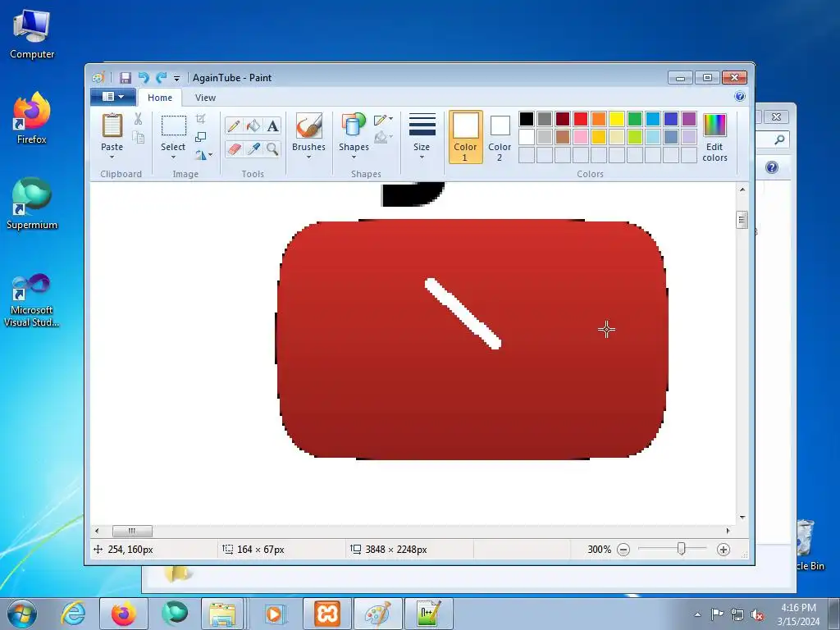The height and width of the screenshot is (630, 840).
Task: Click the Edit colors rainbow icon
Action: click(714, 126)
